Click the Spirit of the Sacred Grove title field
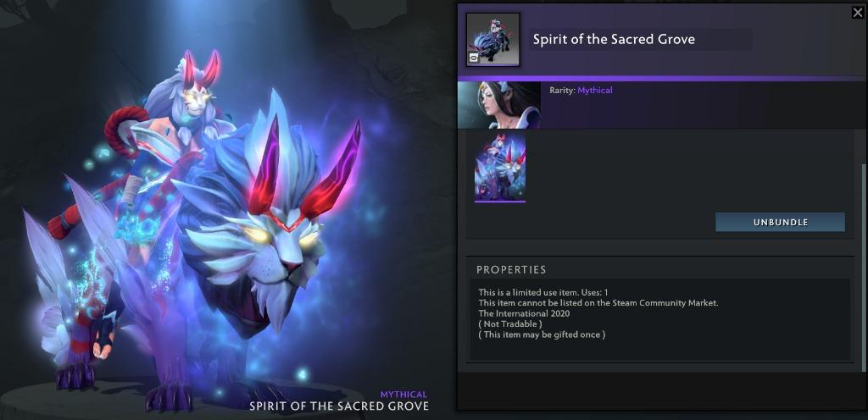The image size is (868, 420). pos(640,39)
